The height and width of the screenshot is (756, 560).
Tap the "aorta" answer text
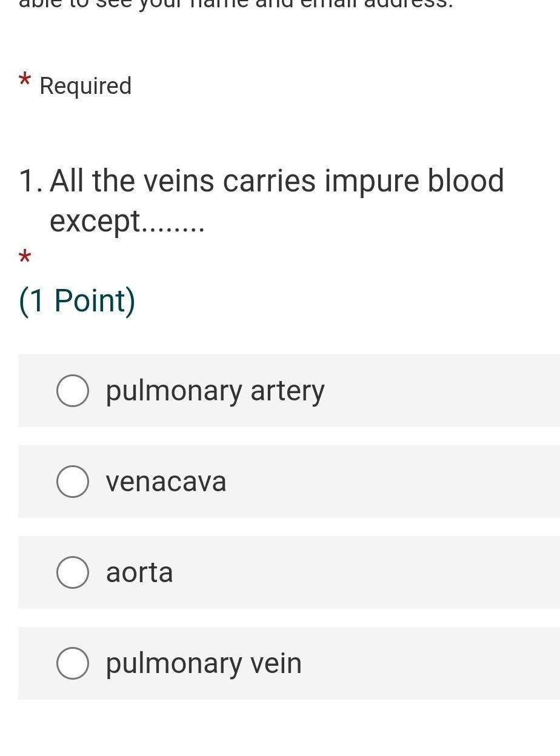point(139,573)
